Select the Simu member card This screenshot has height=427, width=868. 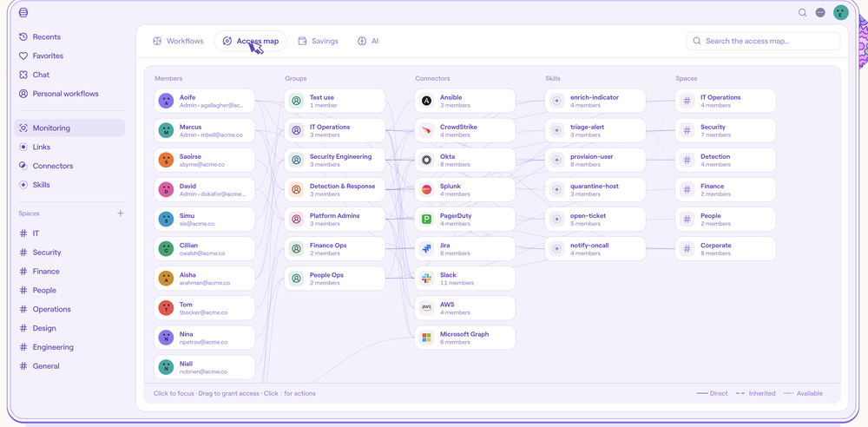(204, 220)
